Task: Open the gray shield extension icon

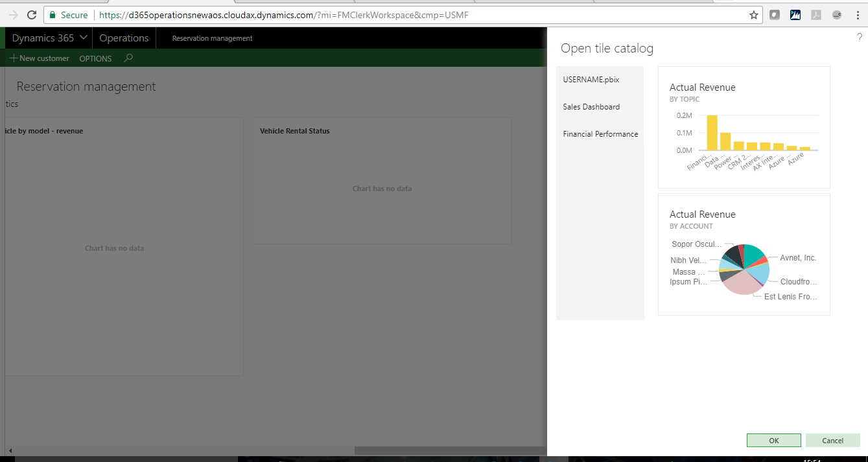Action: tap(775, 15)
